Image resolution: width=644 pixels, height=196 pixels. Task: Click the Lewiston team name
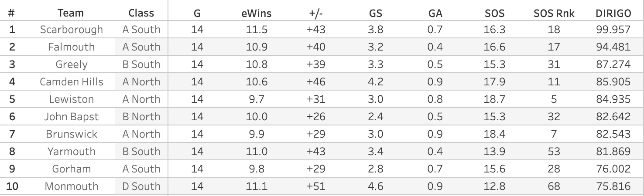(72, 99)
